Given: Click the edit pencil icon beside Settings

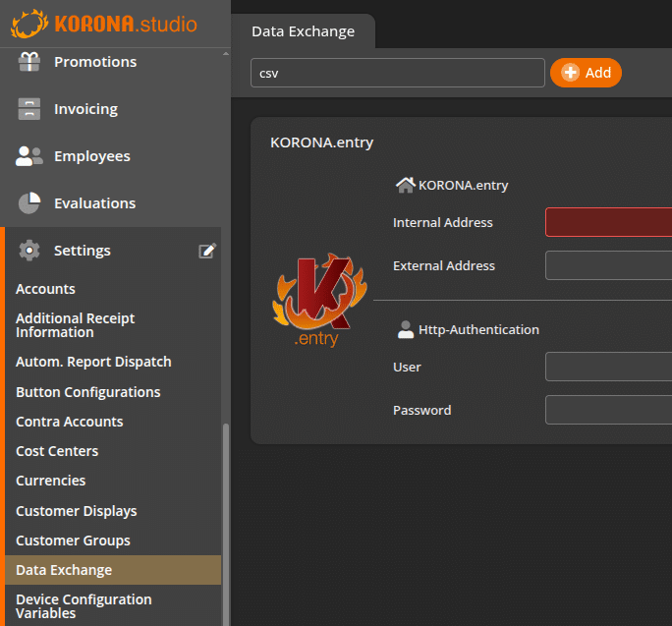Looking at the screenshot, I should [207, 251].
